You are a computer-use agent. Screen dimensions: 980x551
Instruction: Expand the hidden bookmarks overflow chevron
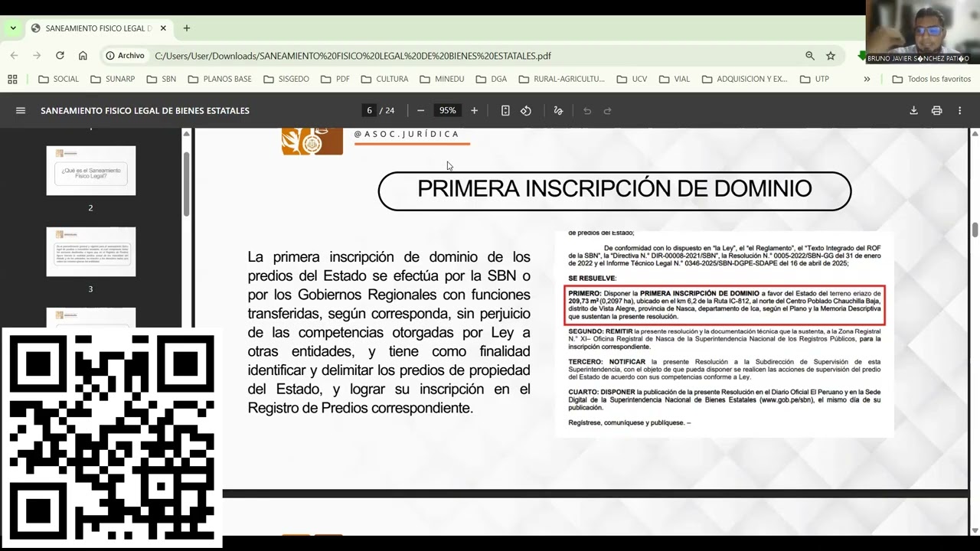click(x=867, y=79)
